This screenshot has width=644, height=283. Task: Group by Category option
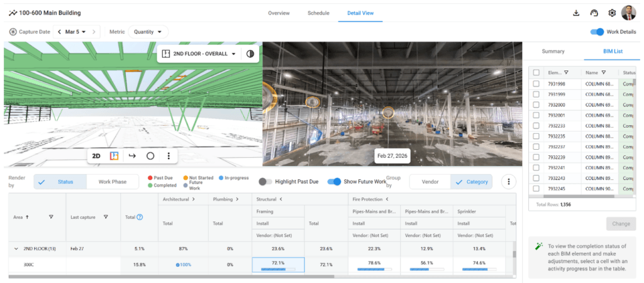coord(472,182)
